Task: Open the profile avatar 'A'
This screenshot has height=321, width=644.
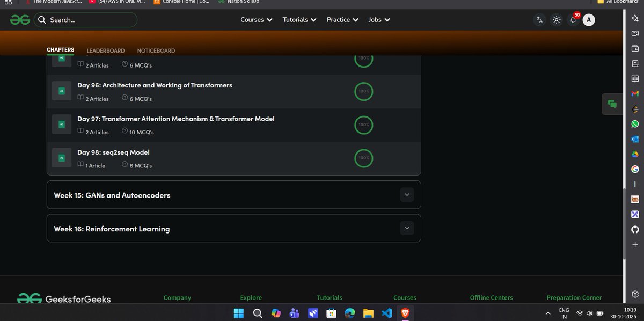Action: point(589,20)
